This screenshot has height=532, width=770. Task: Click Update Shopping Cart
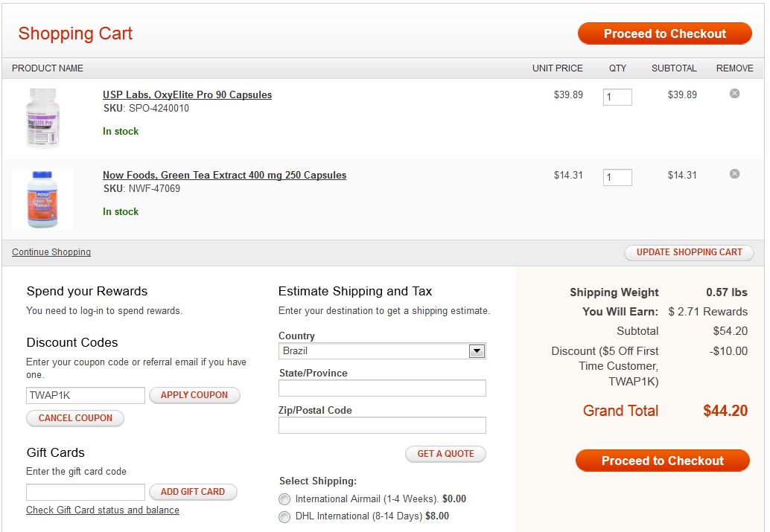click(689, 252)
